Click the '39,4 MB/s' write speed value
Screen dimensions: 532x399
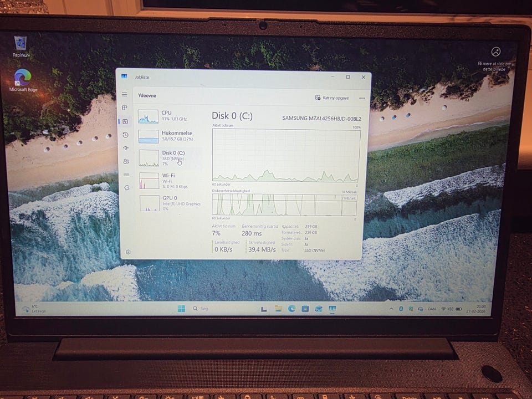[x=262, y=250]
